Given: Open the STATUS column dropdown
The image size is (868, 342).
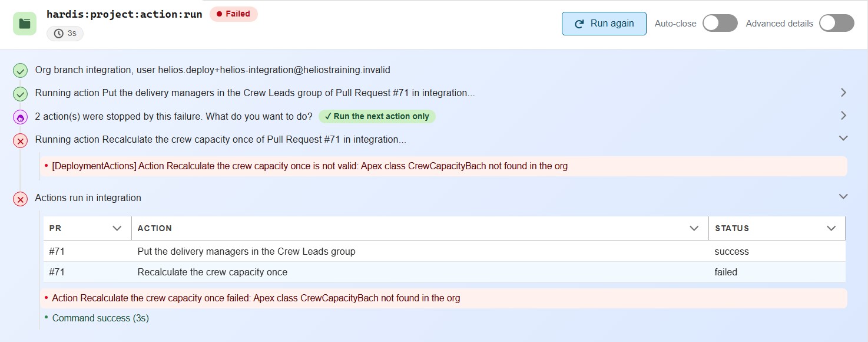Looking at the screenshot, I should [x=831, y=228].
